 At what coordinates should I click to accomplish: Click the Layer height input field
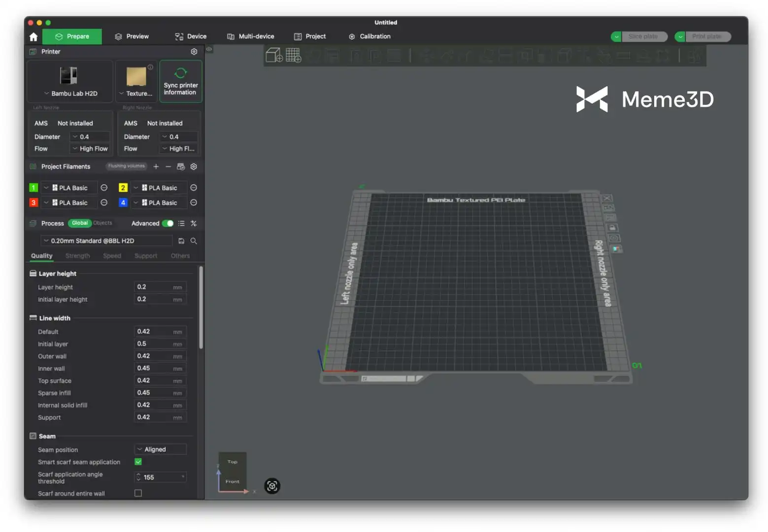(154, 287)
